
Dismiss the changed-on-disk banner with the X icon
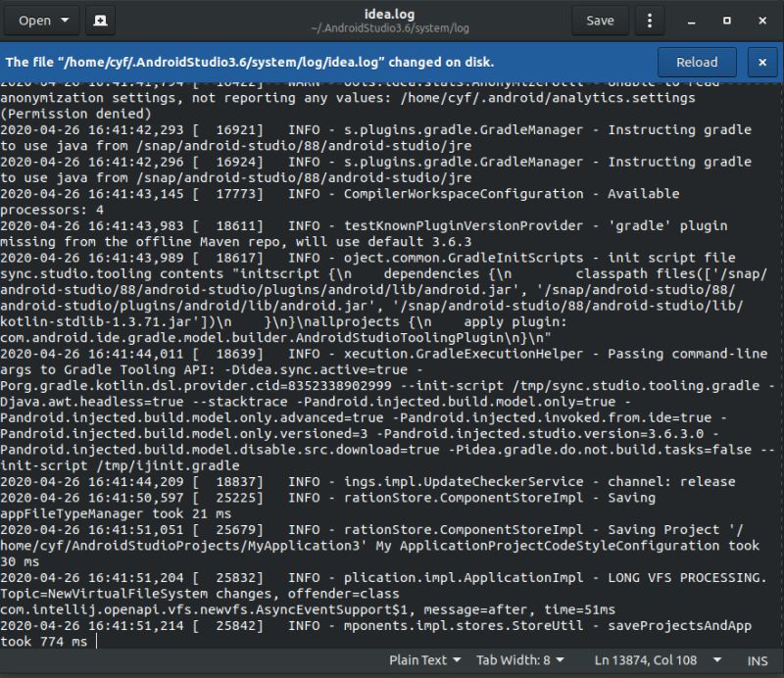pyautogui.click(x=761, y=62)
